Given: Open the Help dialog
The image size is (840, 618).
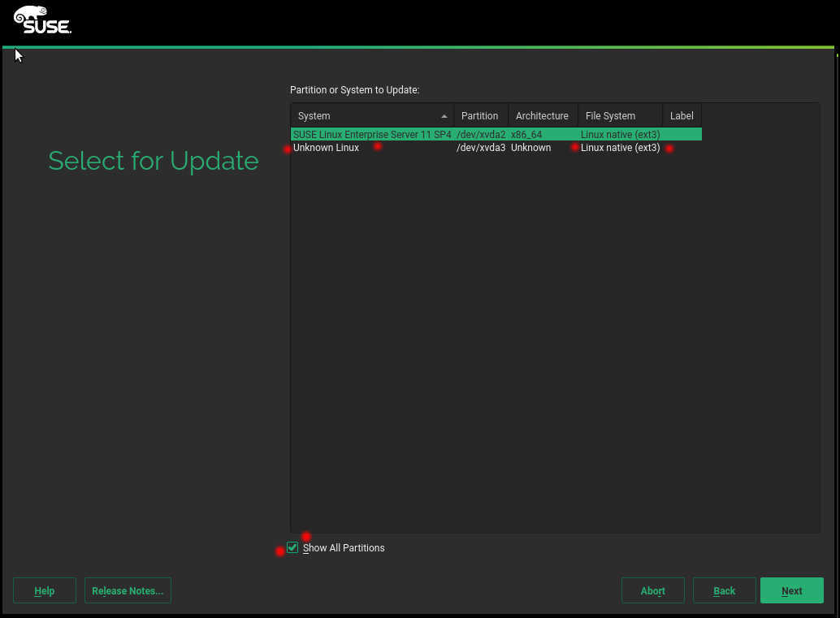Looking at the screenshot, I should [45, 590].
